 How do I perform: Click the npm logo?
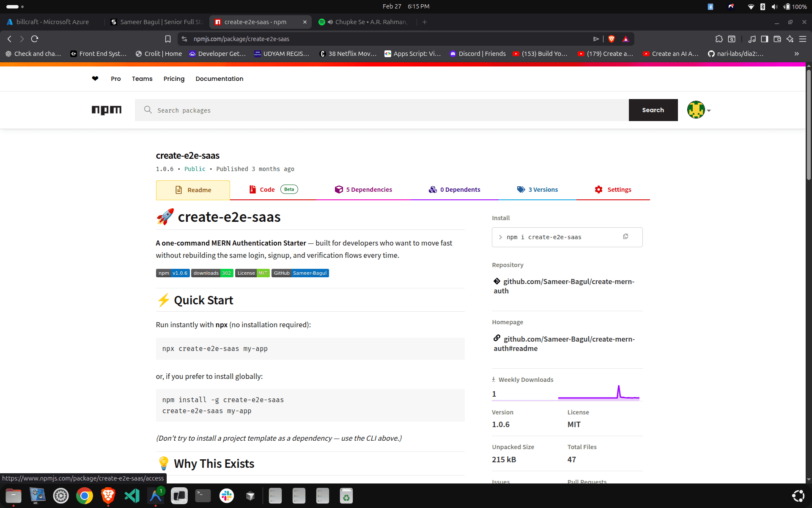(x=106, y=110)
